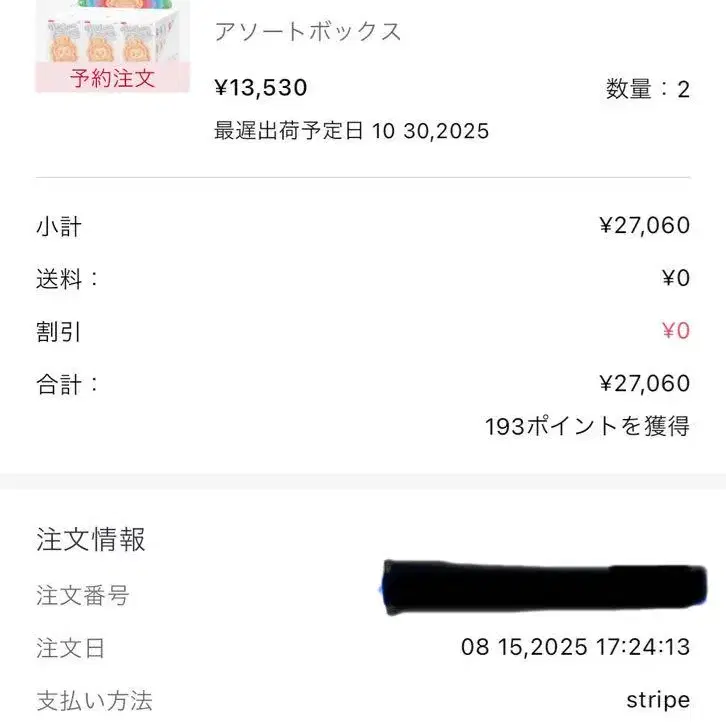Screen dimensions: 726x726
Task: Click the 合計 total label
Action: tap(68, 384)
